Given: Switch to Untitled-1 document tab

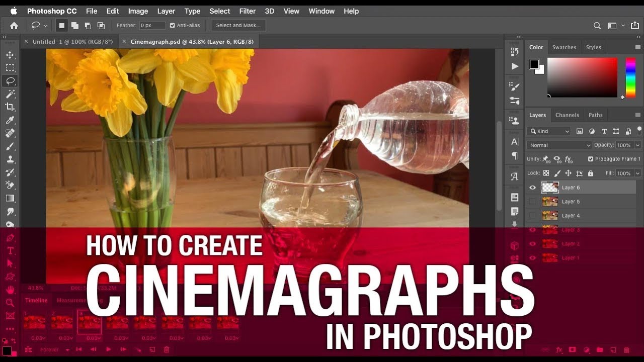Looking at the screenshot, I should click(x=72, y=42).
